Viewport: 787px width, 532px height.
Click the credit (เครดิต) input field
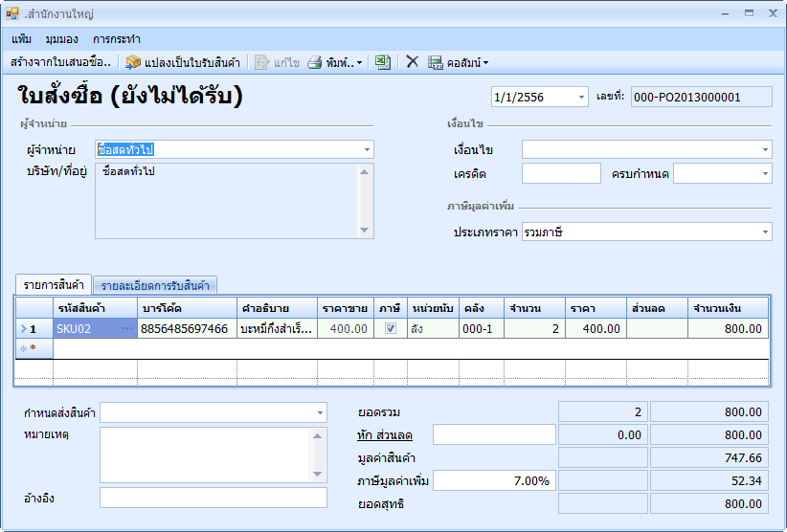click(560, 174)
